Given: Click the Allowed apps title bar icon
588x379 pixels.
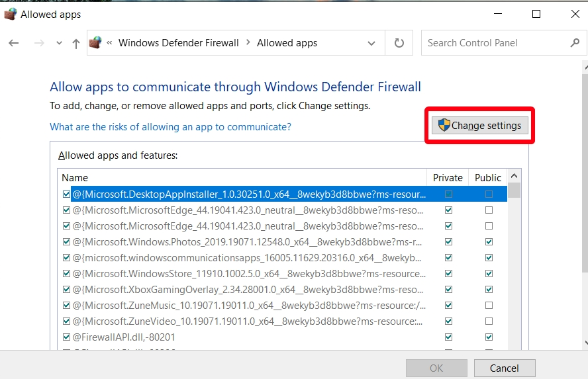Looking at the screenshot, I should 10,15.
